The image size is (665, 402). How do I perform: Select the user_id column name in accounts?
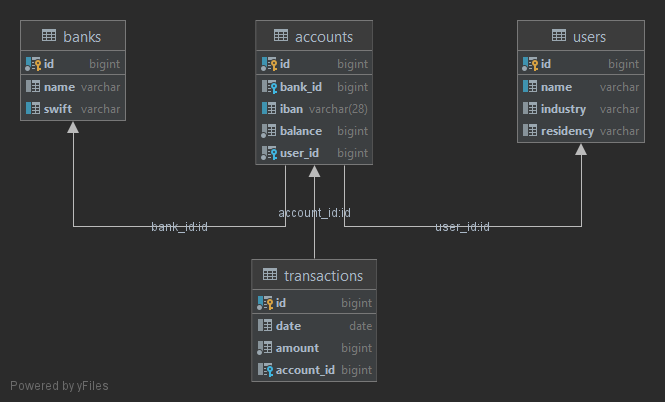[299, 153]
